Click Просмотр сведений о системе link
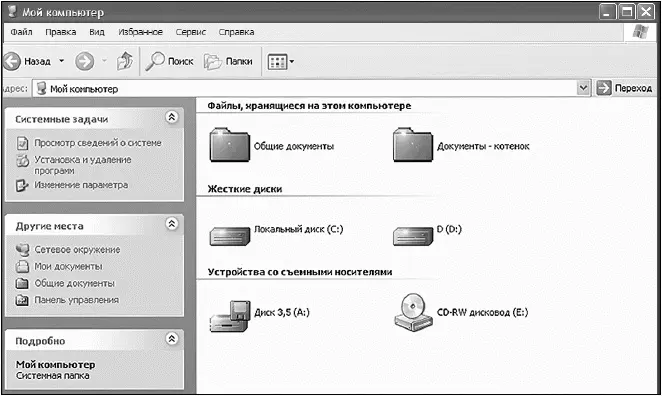 [98, 143]
